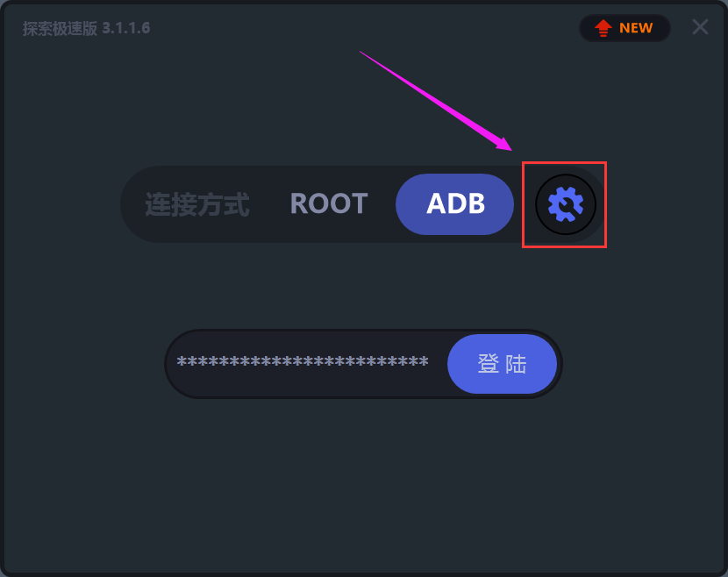Click the red upward arrow update icon
This screenshot has height=577, width=728.
tap(603, 28)
